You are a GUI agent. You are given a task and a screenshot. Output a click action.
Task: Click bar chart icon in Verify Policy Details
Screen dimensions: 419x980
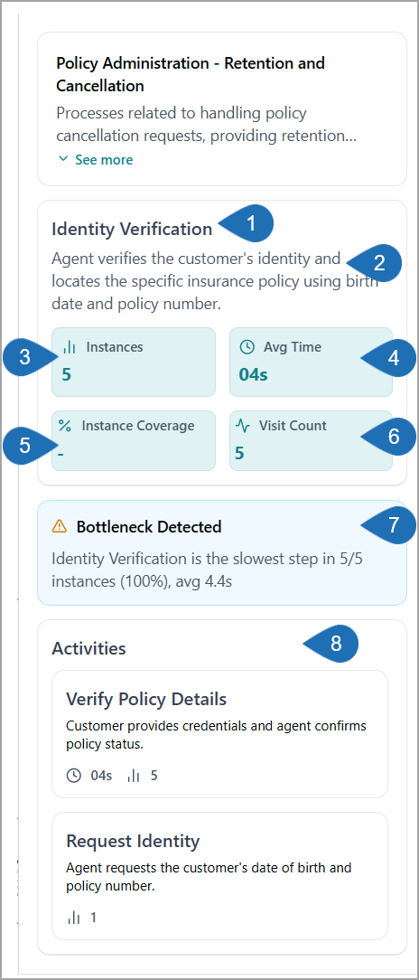pos(134,776)
